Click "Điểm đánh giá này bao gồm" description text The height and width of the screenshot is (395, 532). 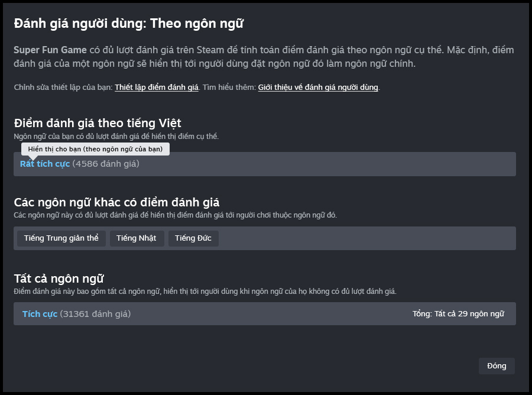pos(205,291)
